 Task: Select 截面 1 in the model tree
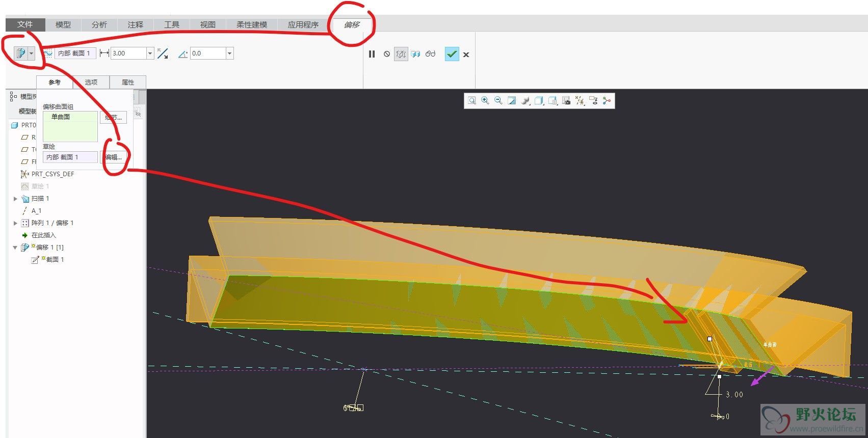(55, 260)
